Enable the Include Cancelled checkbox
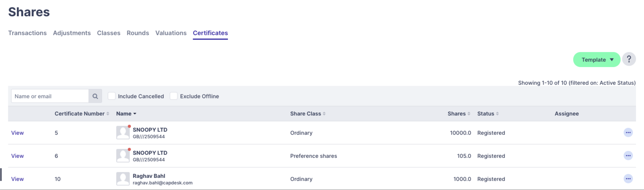The width and height of the screenshot is (644, 190). click(x=111, y=96)
